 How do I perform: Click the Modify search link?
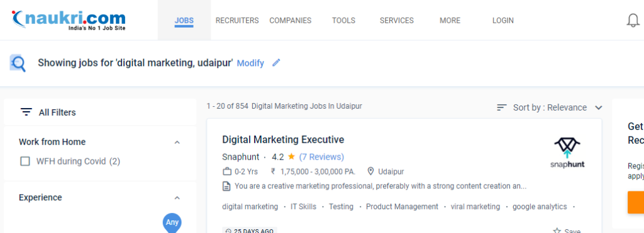[250, 63]
